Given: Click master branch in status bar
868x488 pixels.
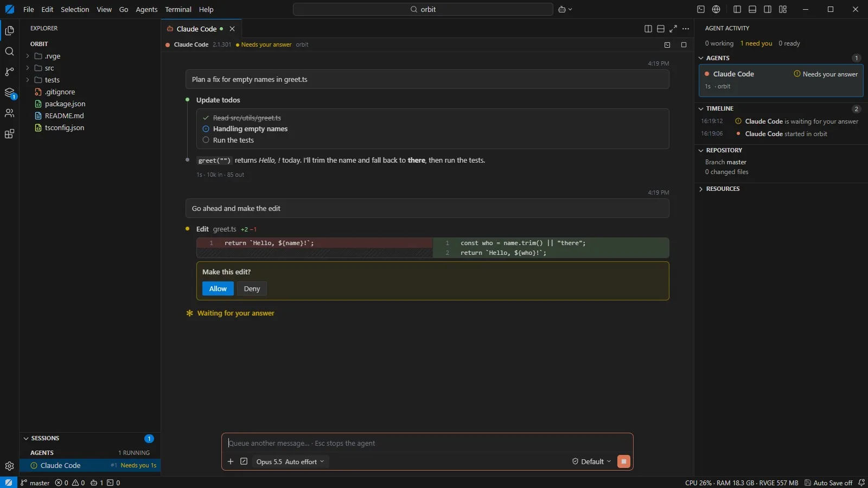Looking at the screenshot, I should point(35,483).
